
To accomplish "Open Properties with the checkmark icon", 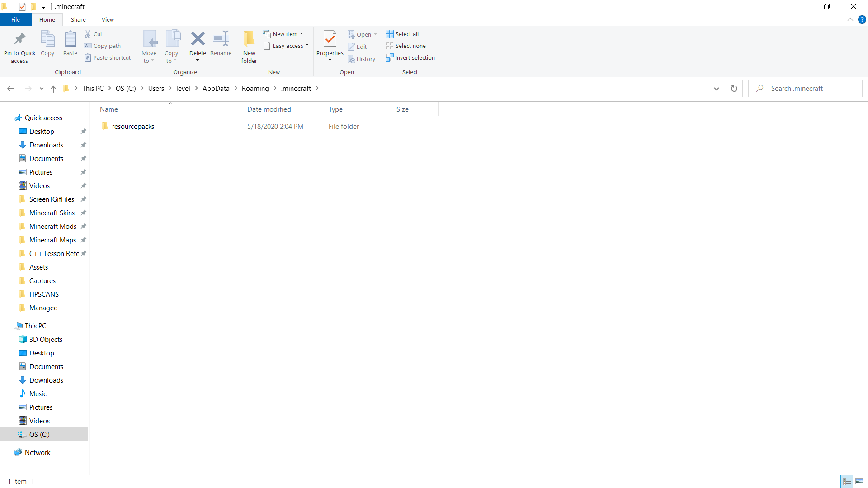I will (330, 39).
